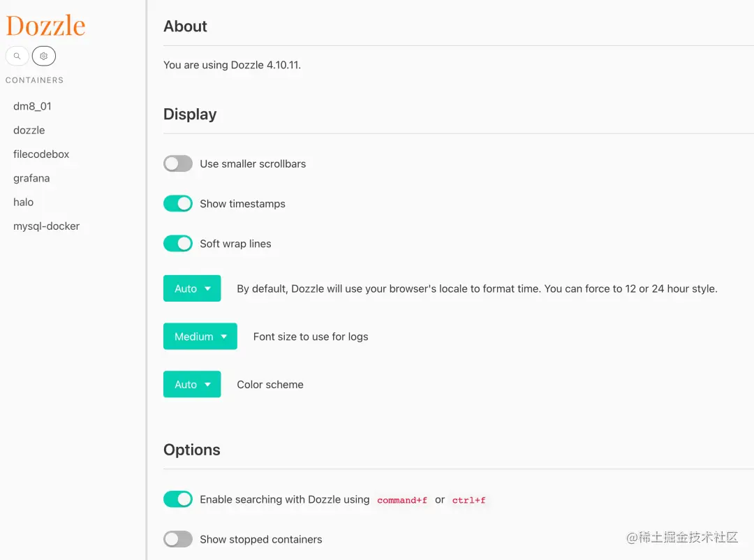Image resolution: width=754 pixels, height=560 pixels.
Task: Click the ctrl+f shortcut code text
Action: (x=468, y=500)
